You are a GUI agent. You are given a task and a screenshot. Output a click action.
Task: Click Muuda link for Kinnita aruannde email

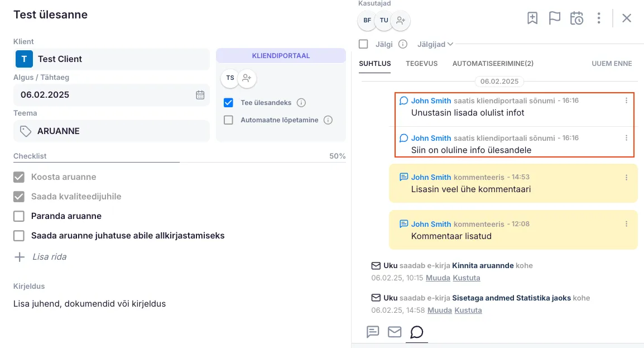tap(438, 278)
